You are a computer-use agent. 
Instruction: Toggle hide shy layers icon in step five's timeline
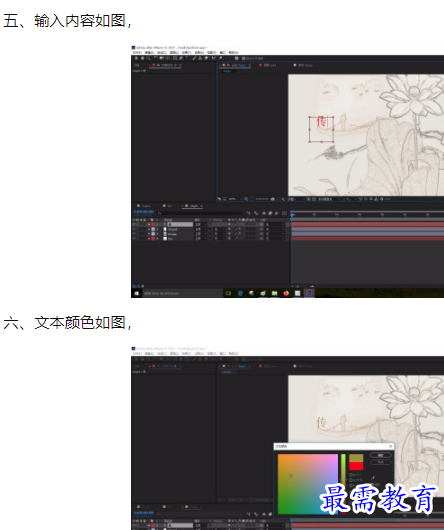[x=264, y=213]
